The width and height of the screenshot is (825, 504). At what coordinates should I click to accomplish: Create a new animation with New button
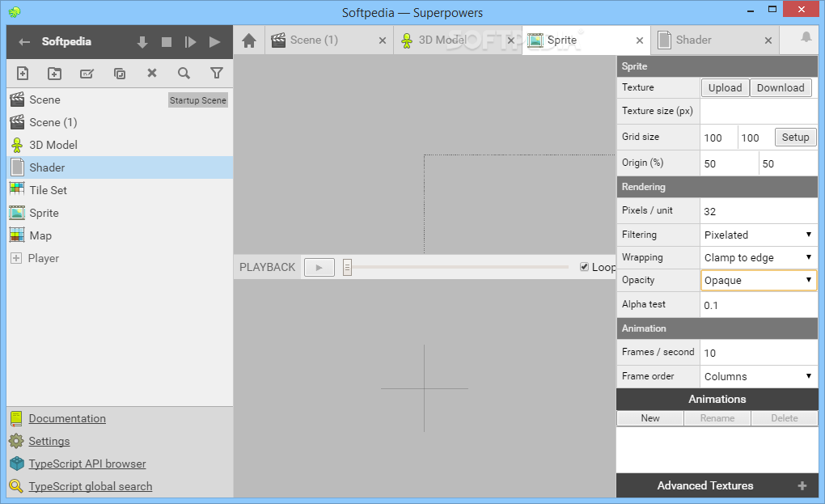pos(649,418)
